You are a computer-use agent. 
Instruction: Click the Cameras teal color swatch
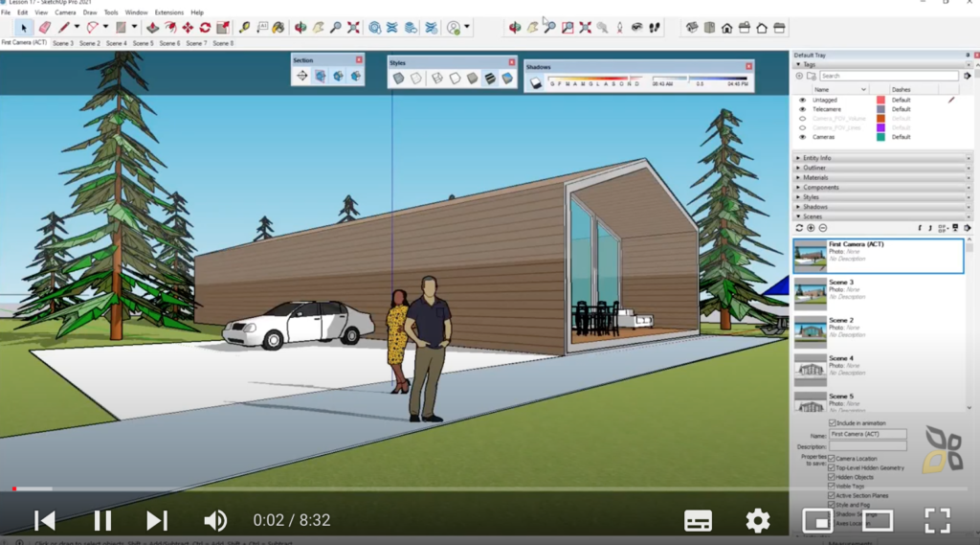[880, 137]
